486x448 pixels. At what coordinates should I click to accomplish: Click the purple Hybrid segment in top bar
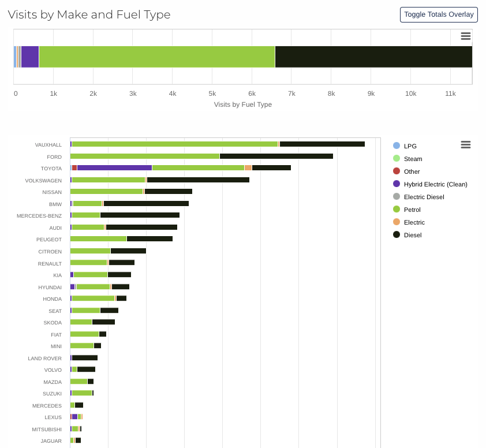(x=30, y=57)
